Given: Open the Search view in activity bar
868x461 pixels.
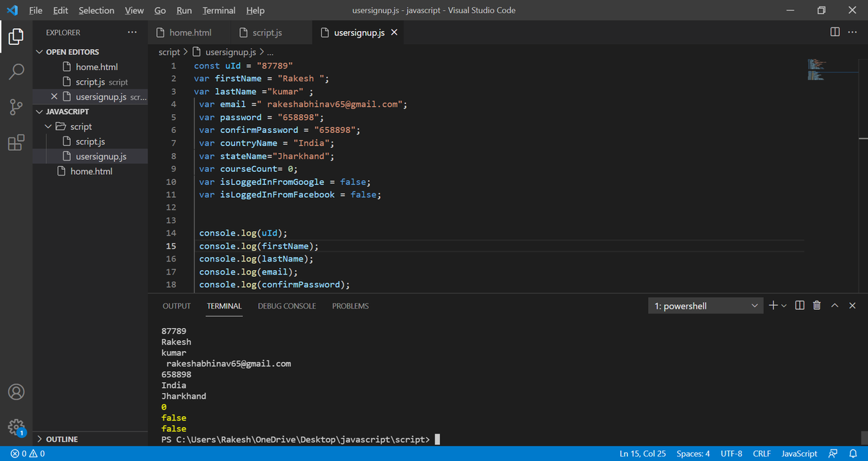Looking at the screenshot, I should [16, 72].
